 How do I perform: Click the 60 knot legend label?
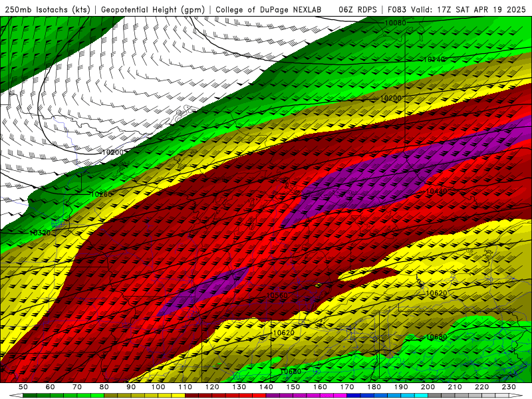(x=50, y=387)
